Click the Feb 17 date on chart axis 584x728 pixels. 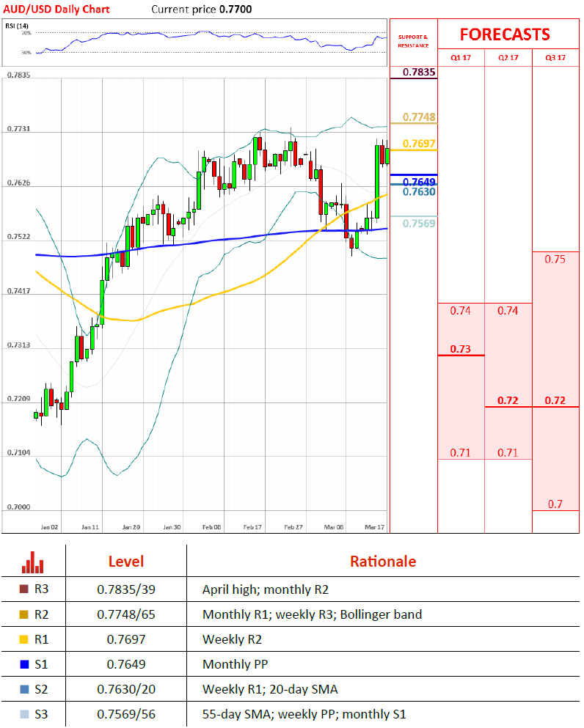coord(253,526)
